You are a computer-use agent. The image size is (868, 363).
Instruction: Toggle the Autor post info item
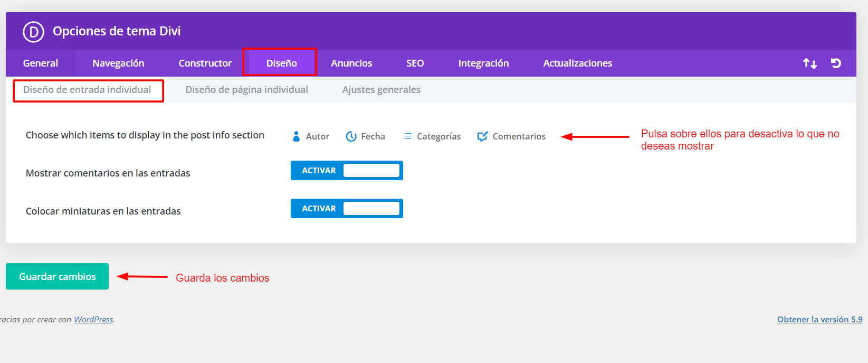(x=311, y=136)
